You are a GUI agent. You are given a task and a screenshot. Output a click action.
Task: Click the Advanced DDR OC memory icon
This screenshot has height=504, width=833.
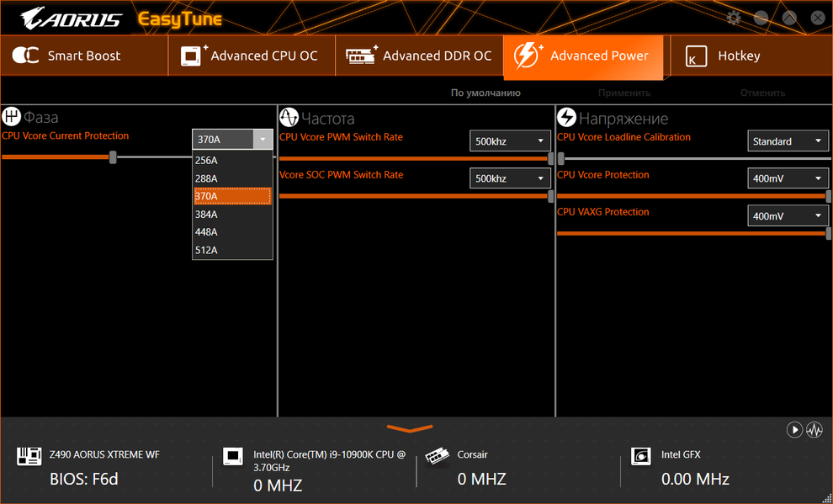361,56
